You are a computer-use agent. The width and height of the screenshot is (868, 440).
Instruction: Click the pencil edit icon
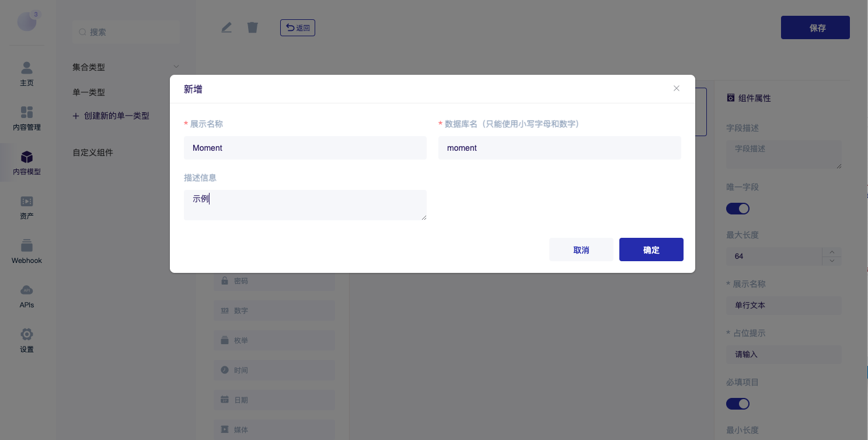pyautogui.click(x=226, y=27)
